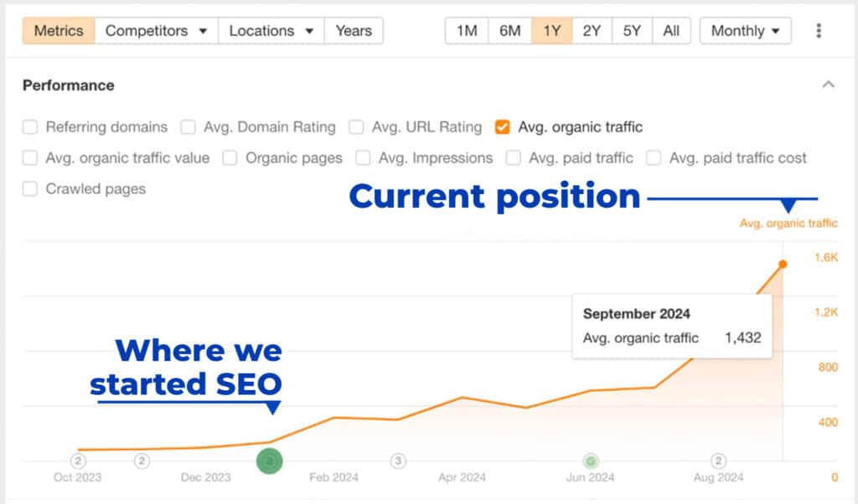
Task: Click the Google update marker near Jun 2024
Action: (591, 460)
